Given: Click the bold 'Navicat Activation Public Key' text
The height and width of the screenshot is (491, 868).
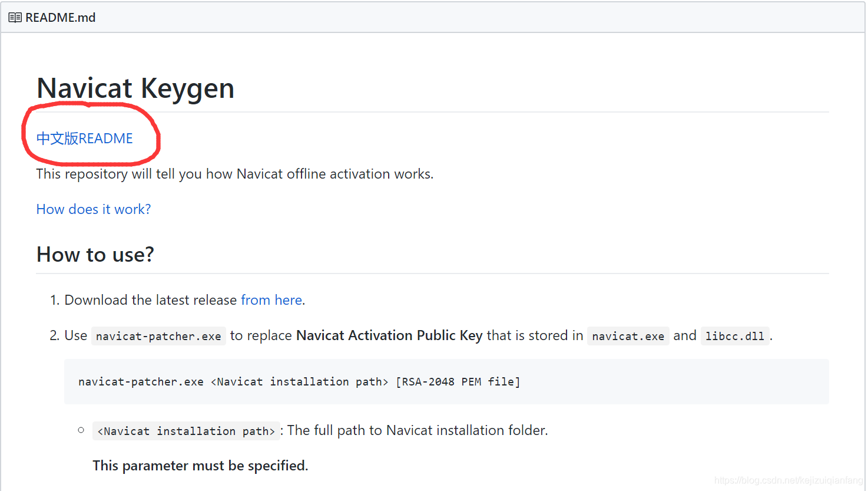Looking at the screenshot, I should point(389,335).
